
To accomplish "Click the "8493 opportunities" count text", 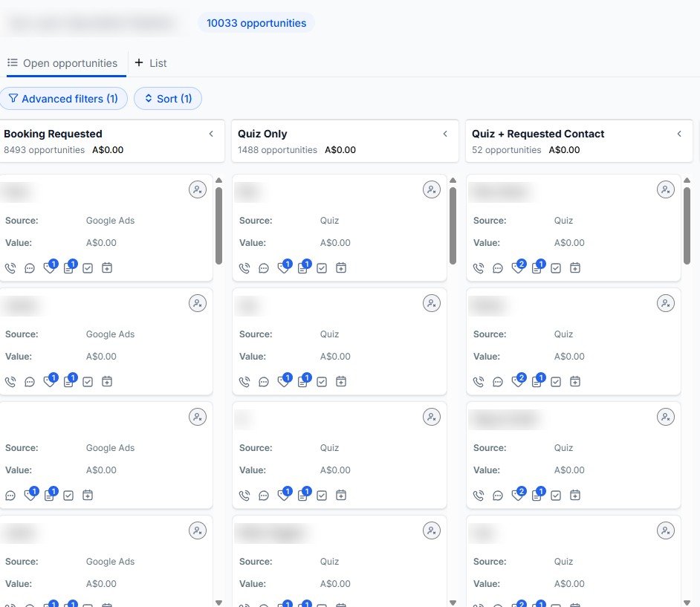I will pyautogui.click(x=44, y=150).
